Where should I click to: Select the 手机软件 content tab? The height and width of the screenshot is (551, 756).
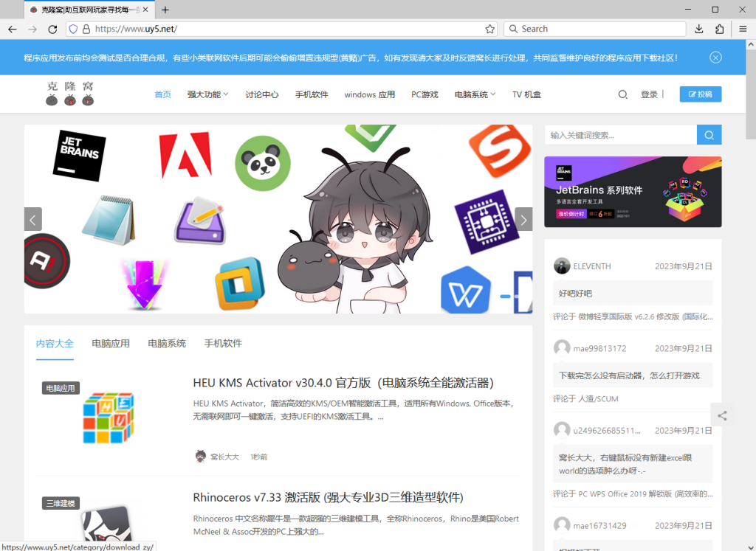point(223,344)
